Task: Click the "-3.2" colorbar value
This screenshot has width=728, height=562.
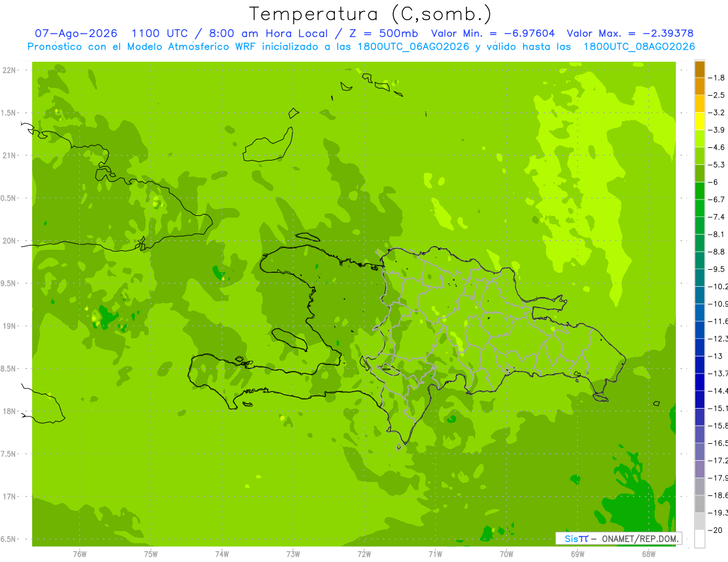Action: point(716,113)
